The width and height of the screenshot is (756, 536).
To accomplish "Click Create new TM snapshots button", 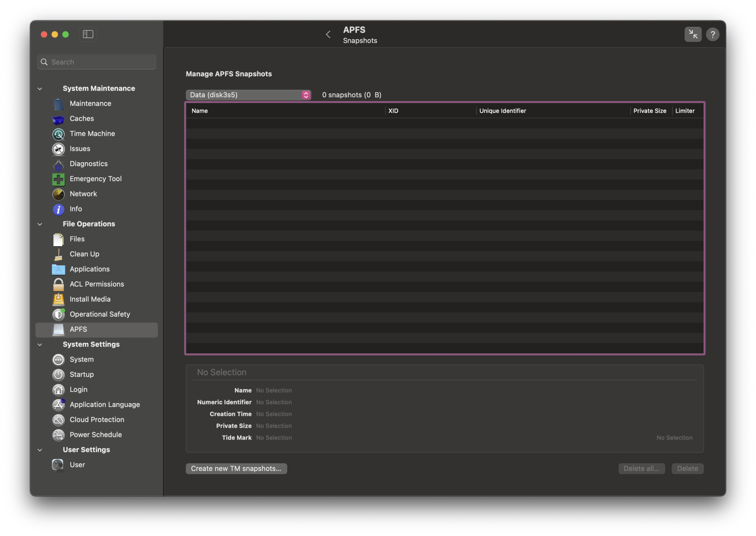I will coord(236,469).
